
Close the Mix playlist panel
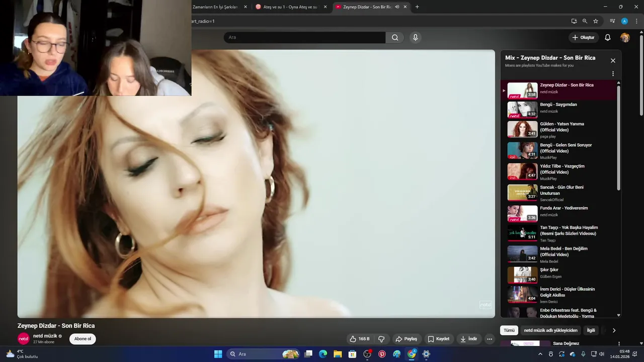click(x=613, y=60)
